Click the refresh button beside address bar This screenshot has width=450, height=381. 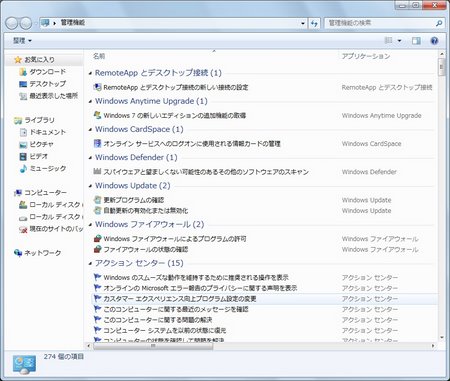click(x=314, y=23)
